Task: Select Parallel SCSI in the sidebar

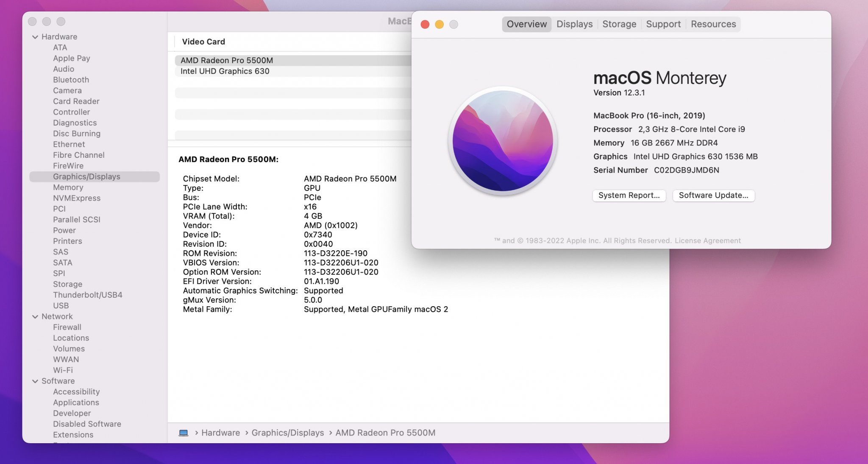Action: pos(77,220)
